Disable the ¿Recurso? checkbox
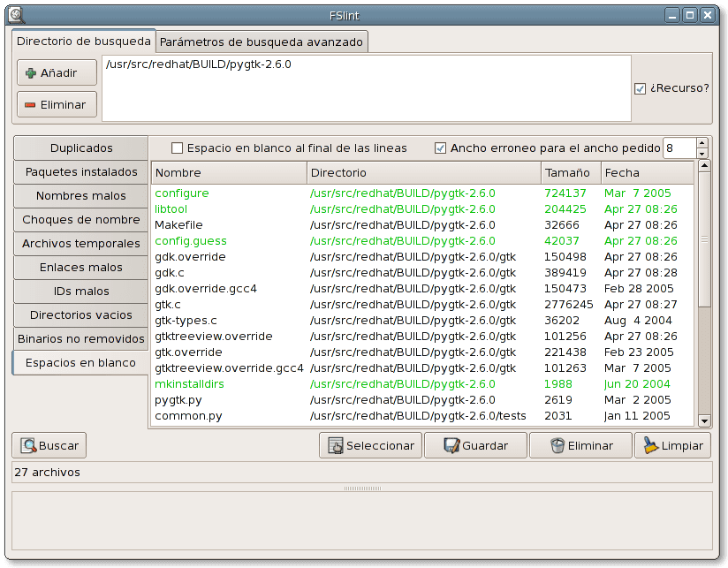 coord(640,88)
